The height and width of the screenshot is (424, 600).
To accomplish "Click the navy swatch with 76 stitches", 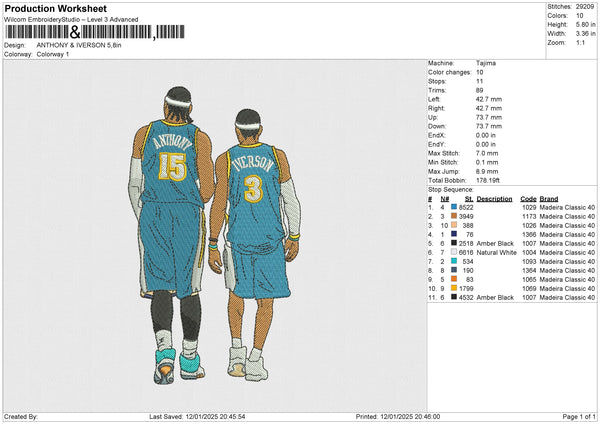I will 454,234.
